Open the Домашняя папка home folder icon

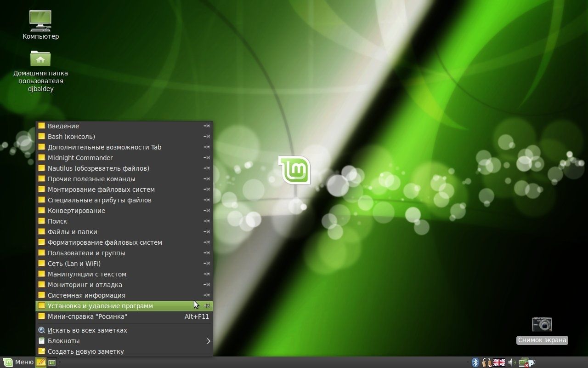40,60
